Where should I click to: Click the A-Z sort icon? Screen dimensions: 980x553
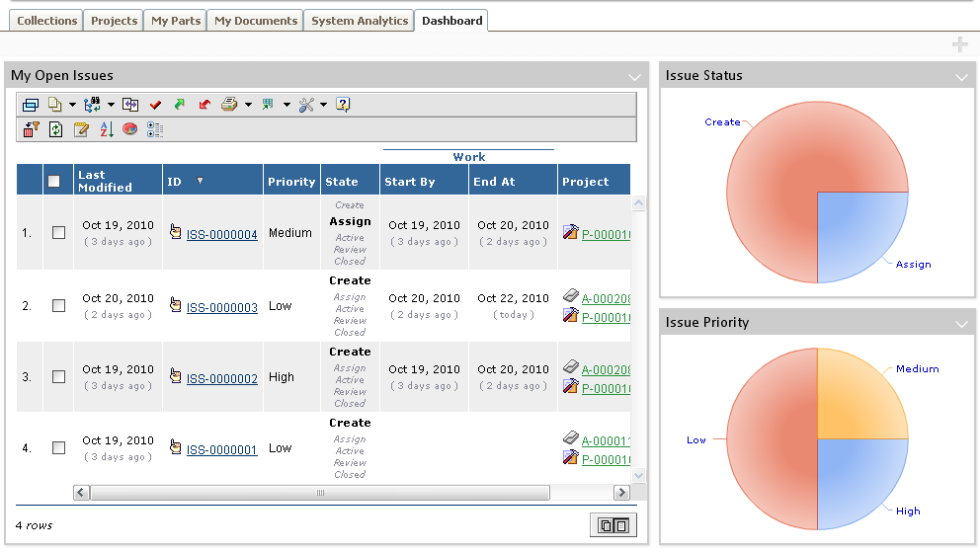tap(107, 129)
